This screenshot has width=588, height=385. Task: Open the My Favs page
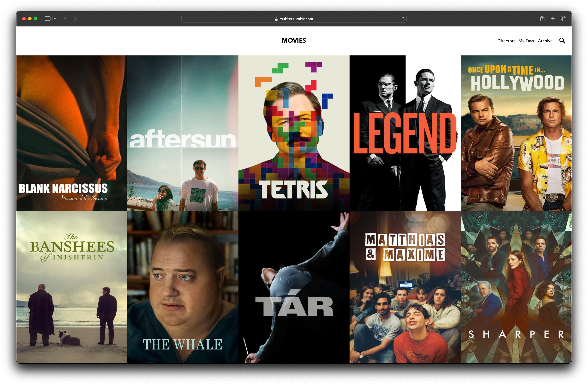[526, 41]
